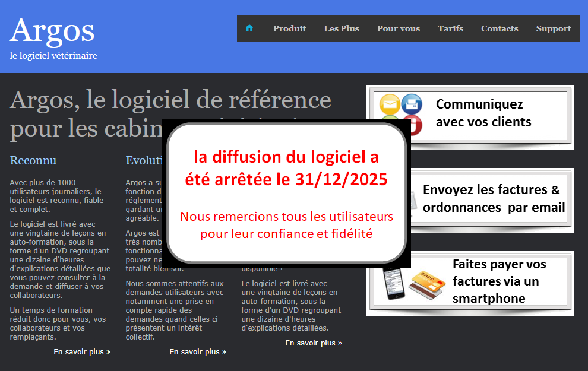
Task: Click the blue printer icon
Action: 412,104
